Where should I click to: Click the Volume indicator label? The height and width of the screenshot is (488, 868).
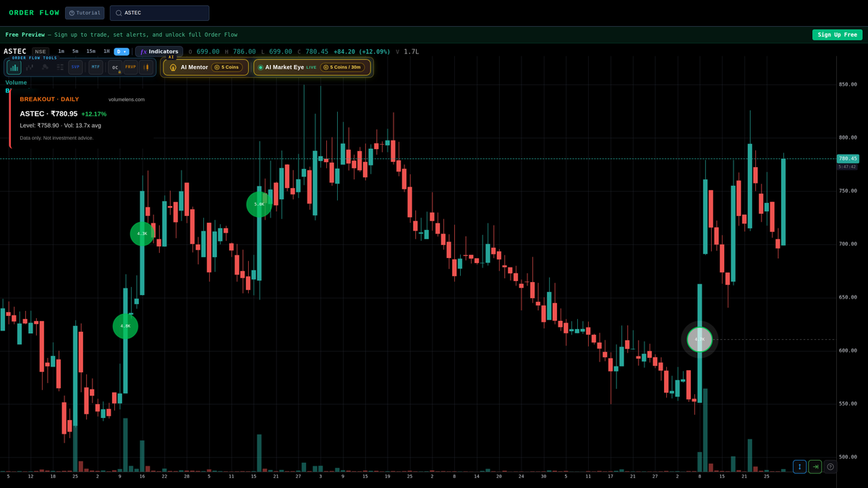pyautogui.click(x=16, y=82)
